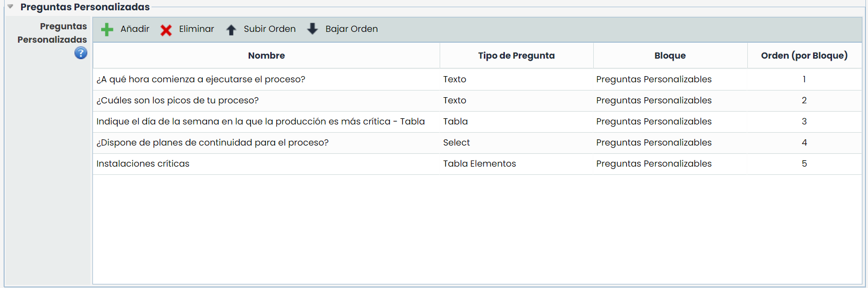Select the "Indique el día de la semana" row
The height and width of the screenshot is (288, 868).
[x=260, y=121]
